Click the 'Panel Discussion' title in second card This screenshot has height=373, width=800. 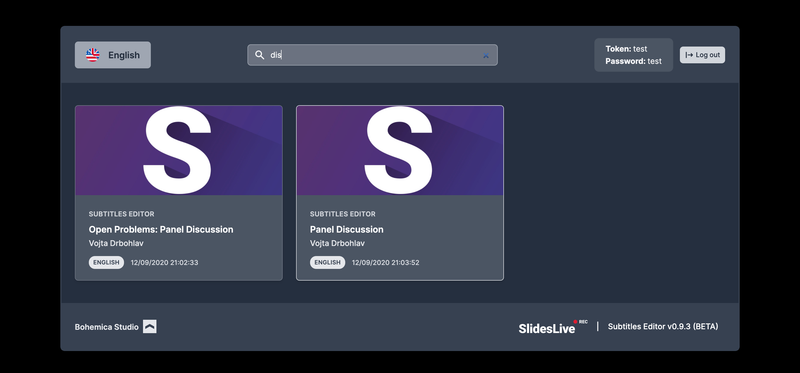[346, 230]
